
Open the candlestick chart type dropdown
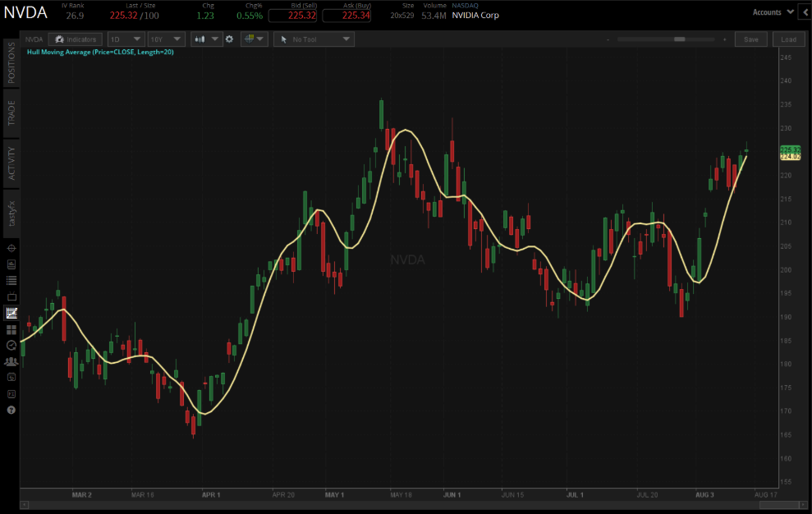tap(206, 39)
